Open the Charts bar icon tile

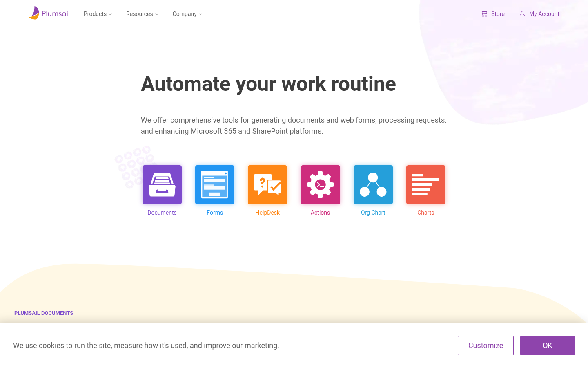coord(426,185)
